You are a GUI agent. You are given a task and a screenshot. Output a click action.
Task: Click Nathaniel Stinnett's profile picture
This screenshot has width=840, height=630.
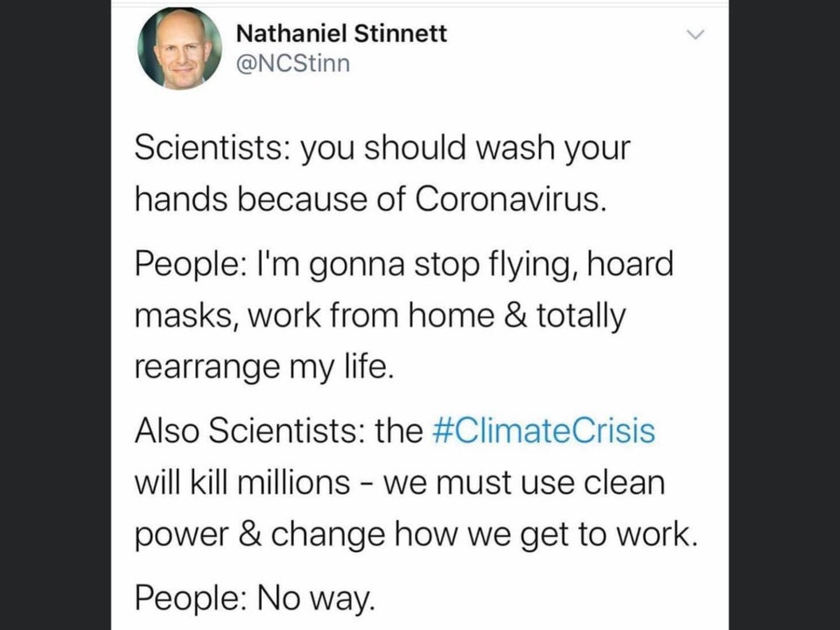pos(180,48)
